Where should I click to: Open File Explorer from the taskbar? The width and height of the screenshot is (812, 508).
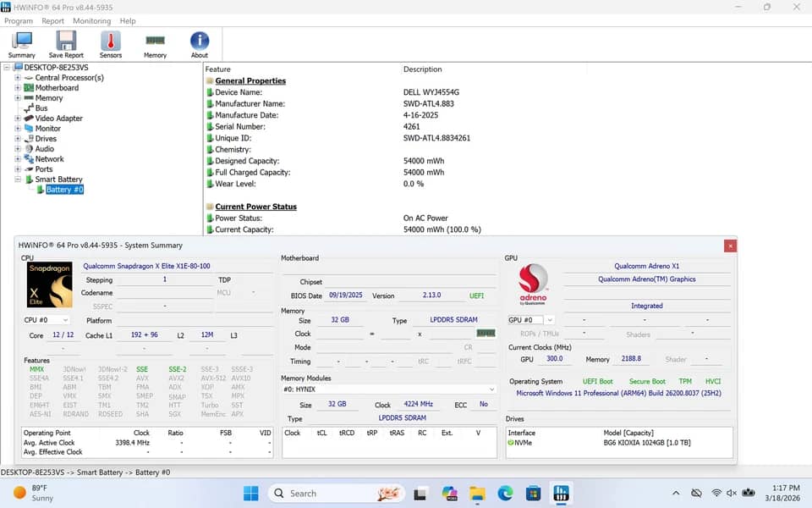(x=477, y=494)
